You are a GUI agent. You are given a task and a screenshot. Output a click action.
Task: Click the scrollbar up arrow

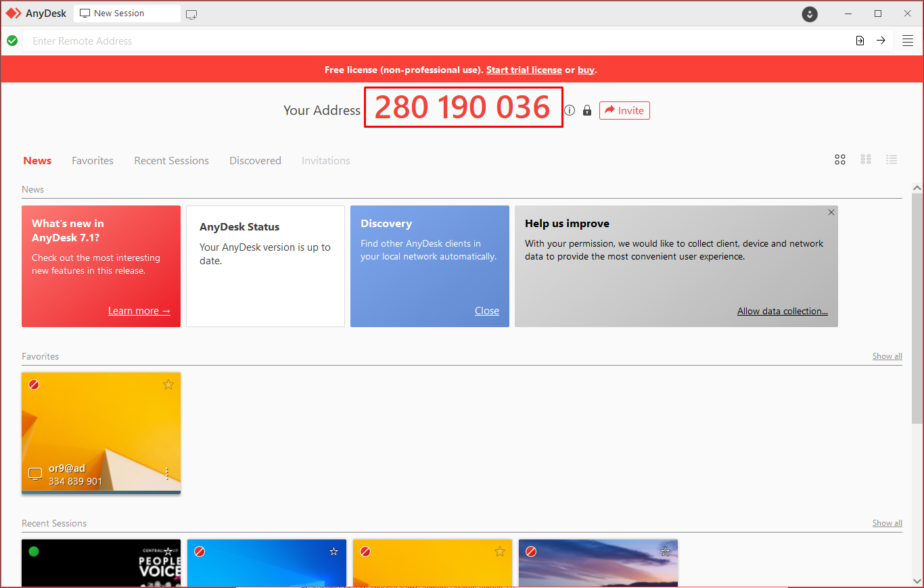(917, 188)
